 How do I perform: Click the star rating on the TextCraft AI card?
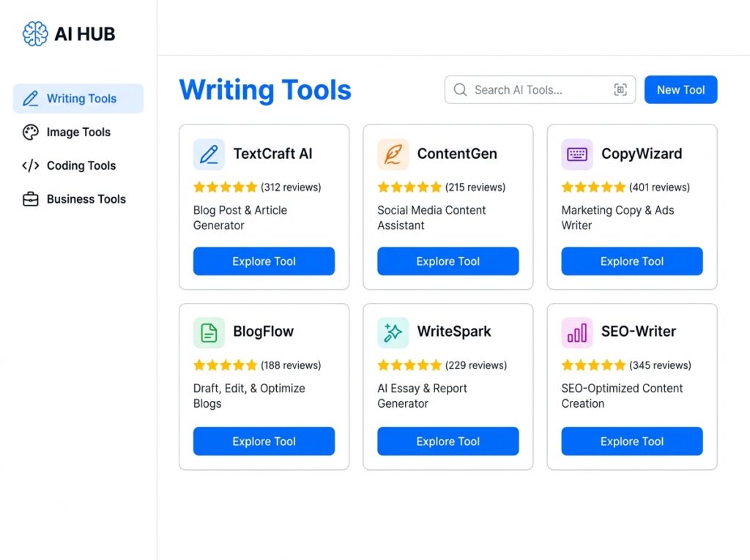coord(226,187)
